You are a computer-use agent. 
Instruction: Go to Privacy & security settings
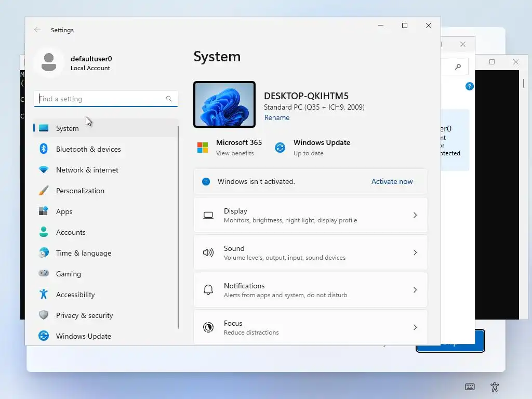click(x=85, y=315)
